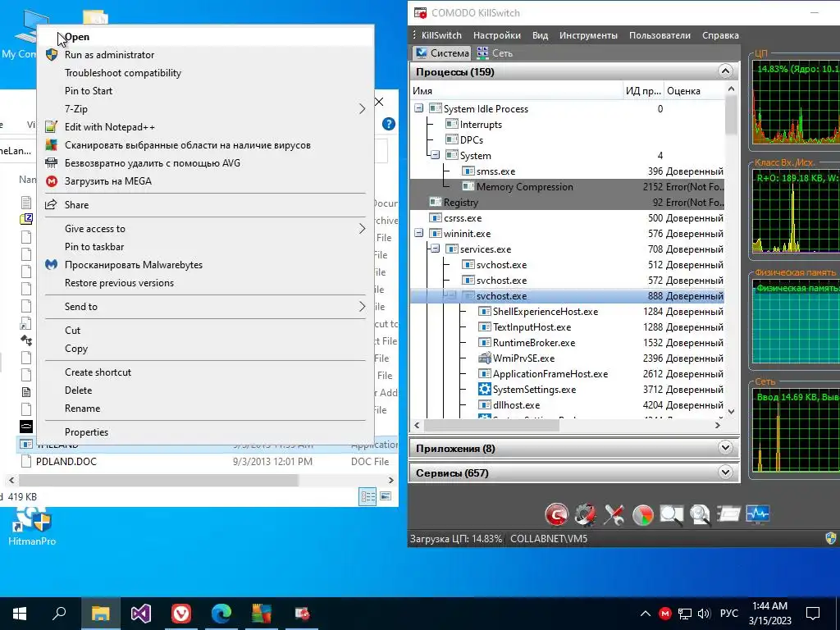Image resolution: width=840 pixels, height=630 pixels.
Task: Select Run as administrator
Action: pos(205,55)
